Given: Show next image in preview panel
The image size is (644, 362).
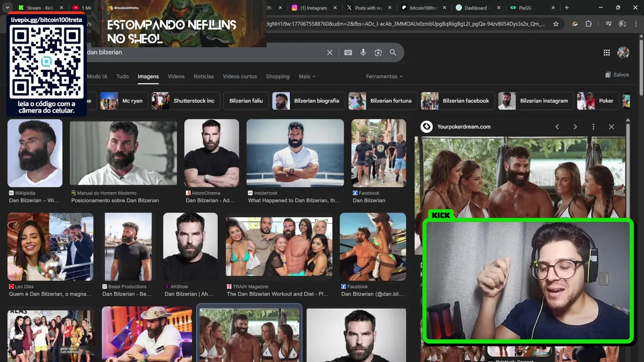Looking at the screenshot, I should [575, 127].
